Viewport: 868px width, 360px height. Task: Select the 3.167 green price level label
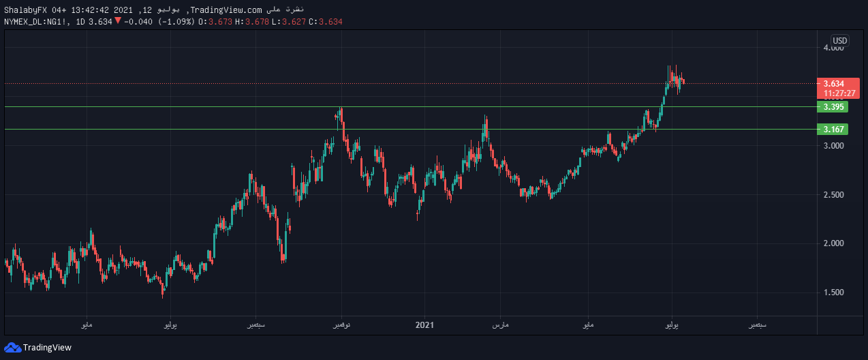pyautogui.click(x=832, y=129)
